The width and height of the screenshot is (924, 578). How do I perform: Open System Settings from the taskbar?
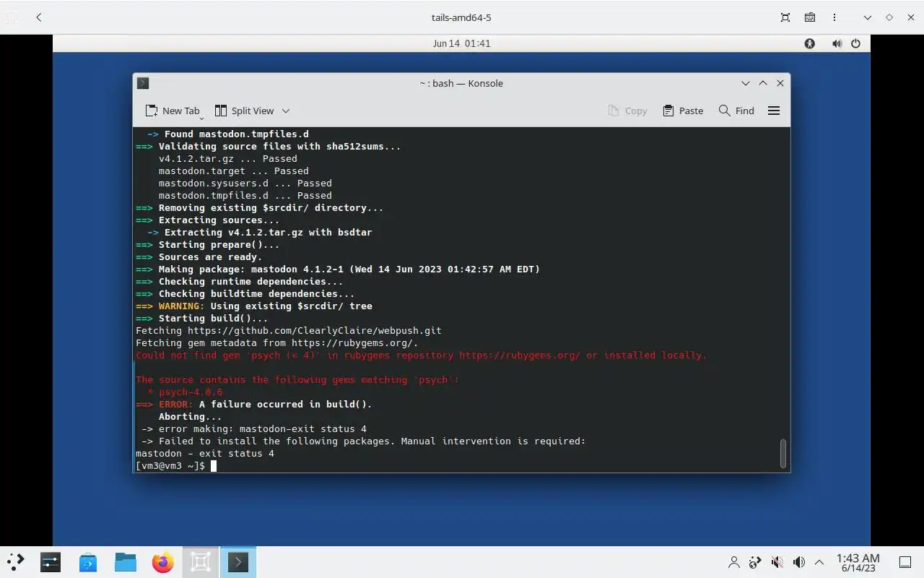point(51,562)
